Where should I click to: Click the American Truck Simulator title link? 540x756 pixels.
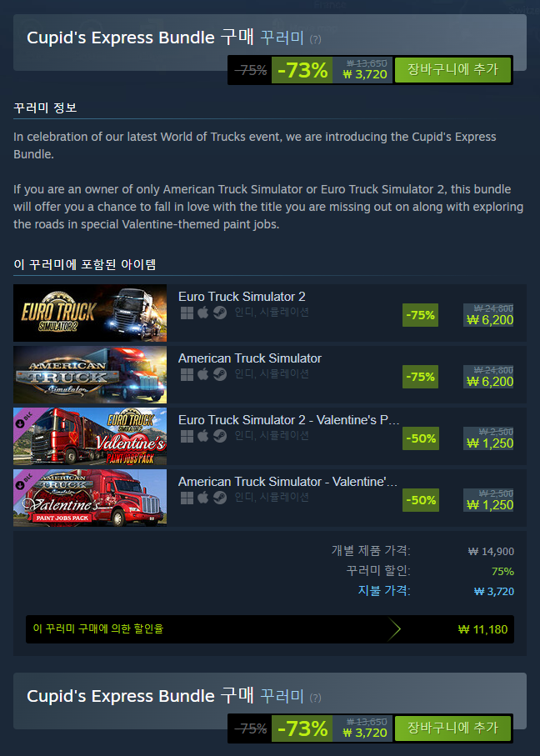point(250,358)
